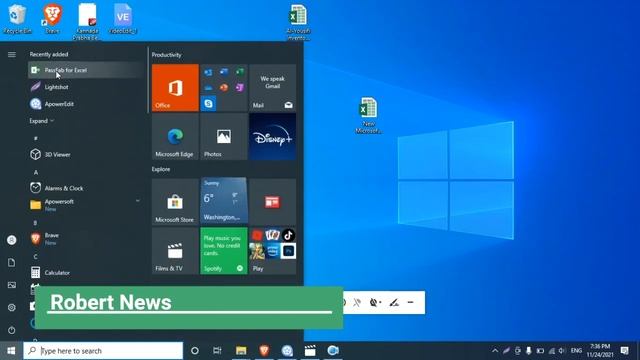
Task: Open Calculator app
Action: (x=85, y=272)
